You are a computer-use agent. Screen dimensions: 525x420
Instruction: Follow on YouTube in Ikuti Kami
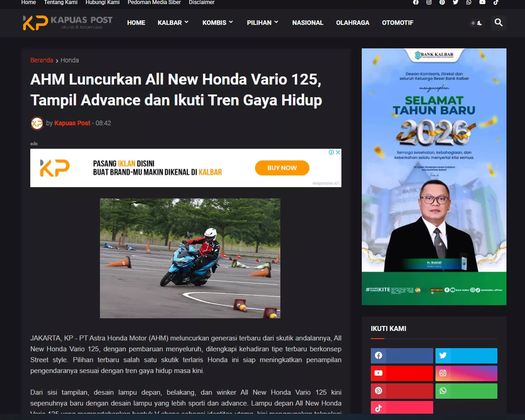(402, 373)
